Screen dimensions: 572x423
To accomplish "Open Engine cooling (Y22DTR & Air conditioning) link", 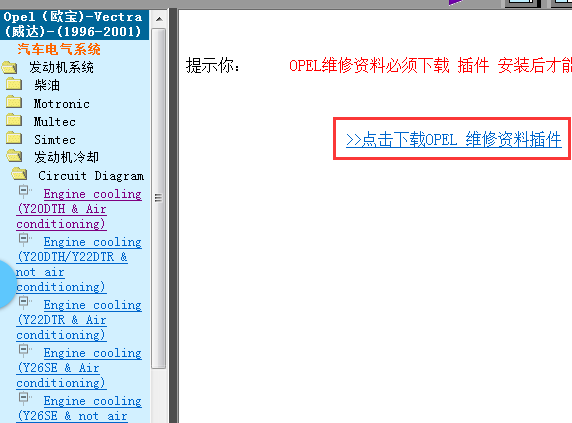I will (79, 320).
